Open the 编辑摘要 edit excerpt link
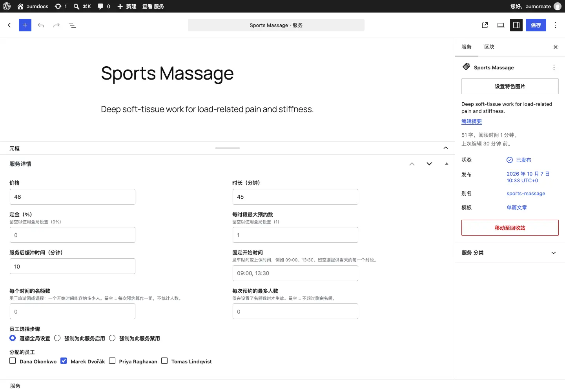 pos(472,122)
